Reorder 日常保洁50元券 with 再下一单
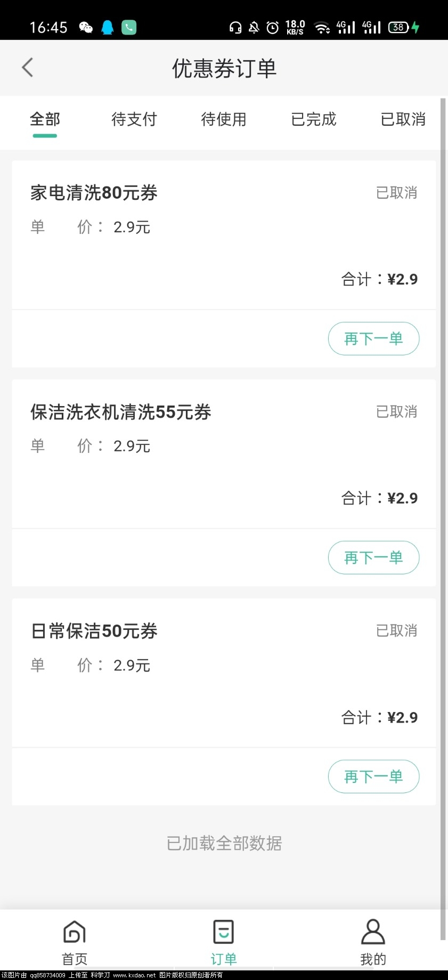 (373, 776)
